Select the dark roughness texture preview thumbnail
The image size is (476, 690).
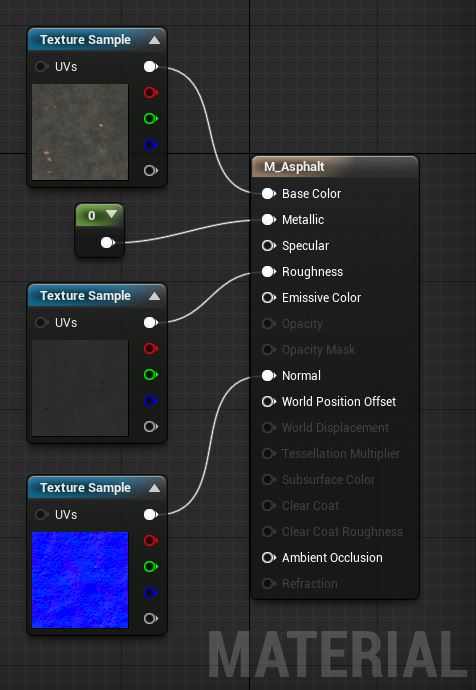[x=80, y=388]
